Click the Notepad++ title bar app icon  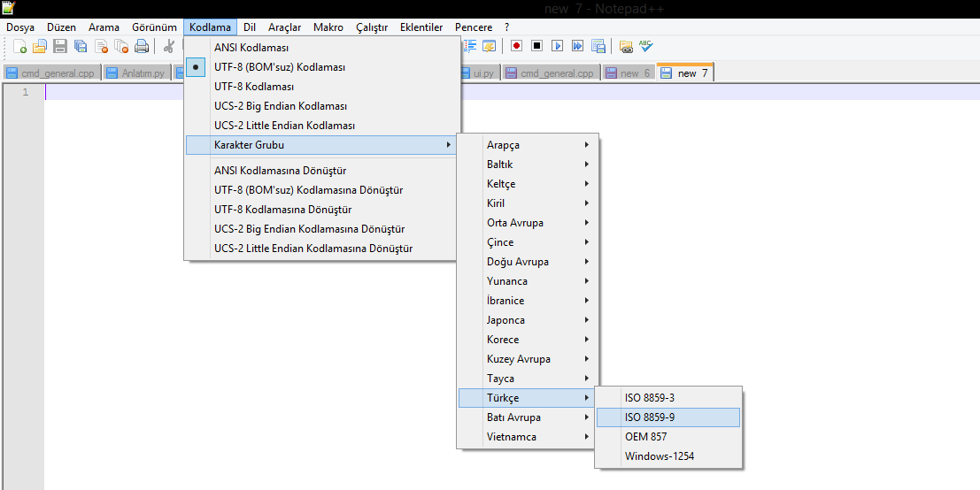coord(8,8)
